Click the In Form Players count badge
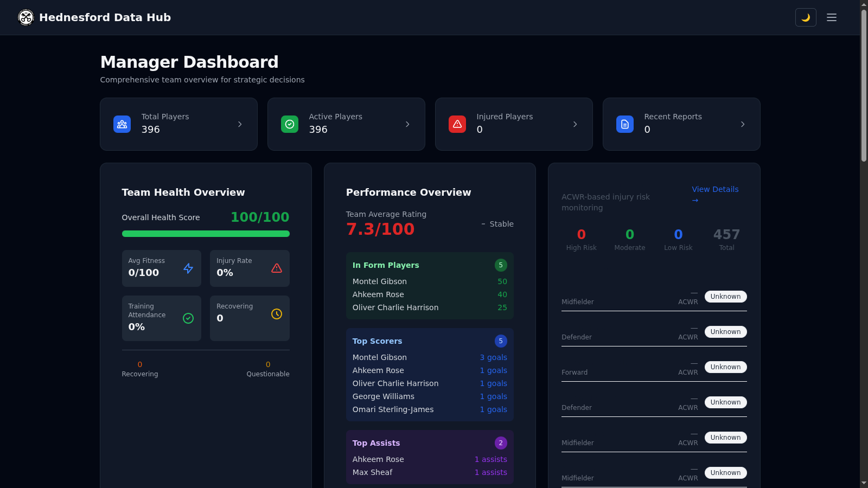The width and height of the screenshot is (868, 488). [x=501, y=265]
